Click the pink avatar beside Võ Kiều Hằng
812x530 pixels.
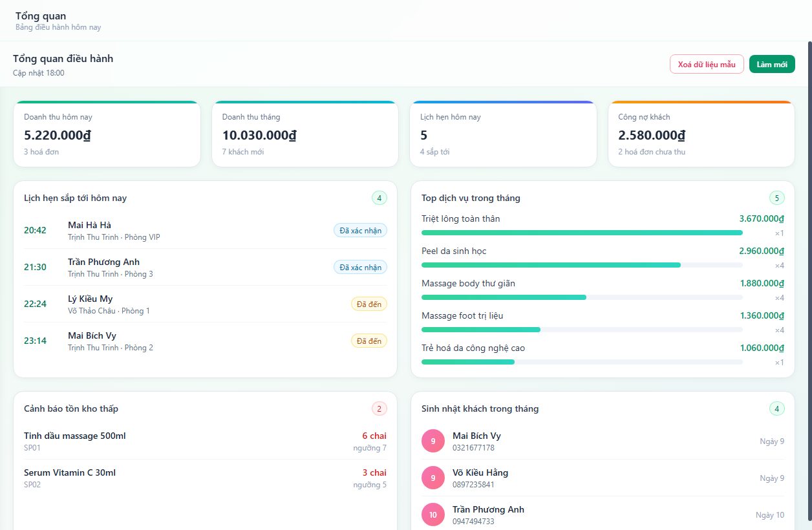tap(433, 478)
